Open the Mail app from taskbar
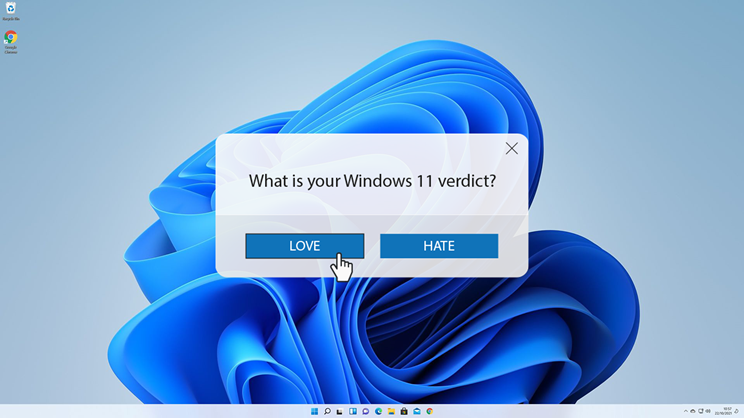 point(417,411)
